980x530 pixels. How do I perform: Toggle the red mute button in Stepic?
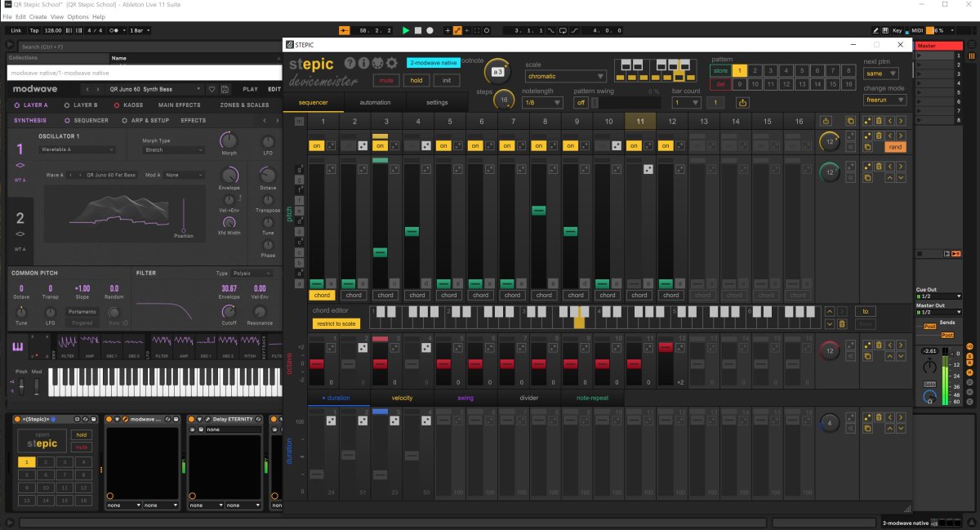point(386,81)
